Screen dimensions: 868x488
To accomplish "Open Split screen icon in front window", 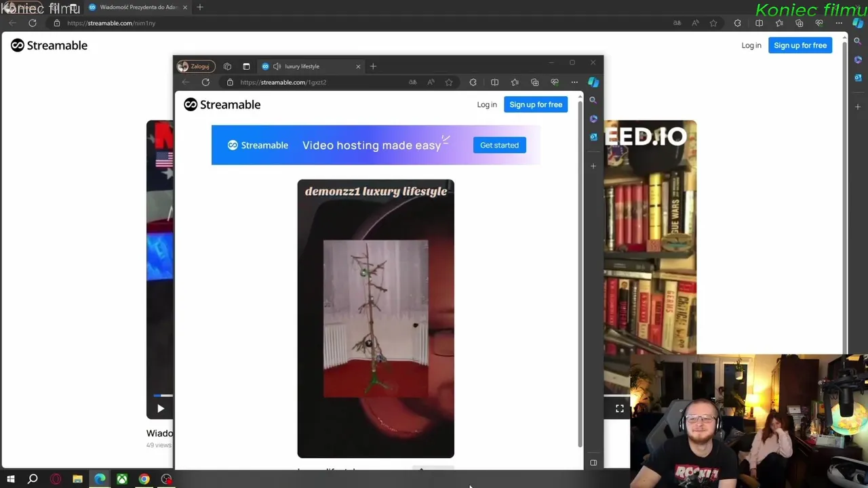I will [x=494, y=82].
